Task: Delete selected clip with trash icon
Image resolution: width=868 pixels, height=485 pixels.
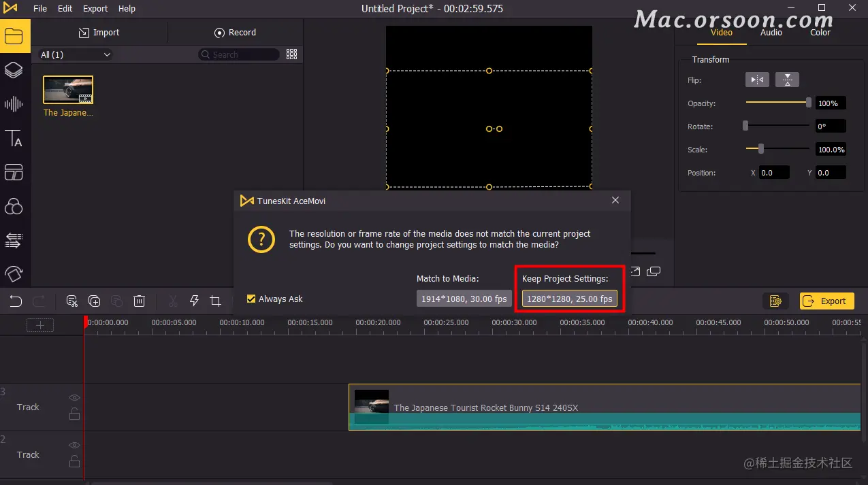Action: pos(139,301)
